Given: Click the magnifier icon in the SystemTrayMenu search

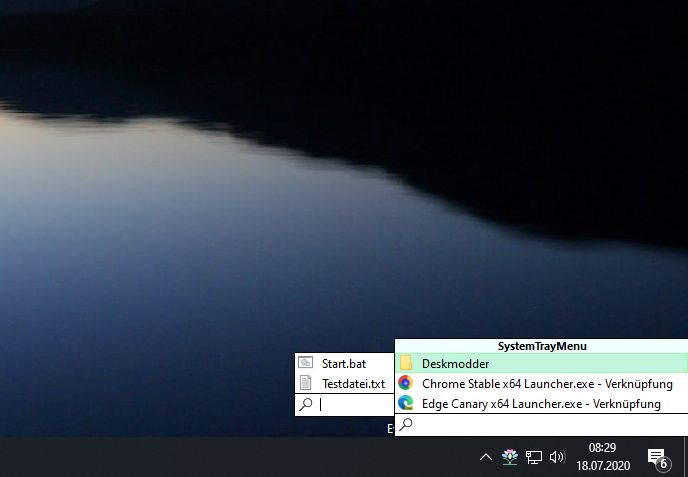Looking at the screenshot, I should (x=406, y=425).
